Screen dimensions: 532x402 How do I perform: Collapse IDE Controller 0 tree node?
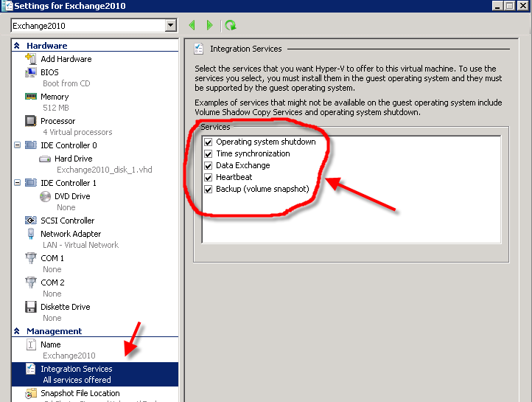click(17, 145)
